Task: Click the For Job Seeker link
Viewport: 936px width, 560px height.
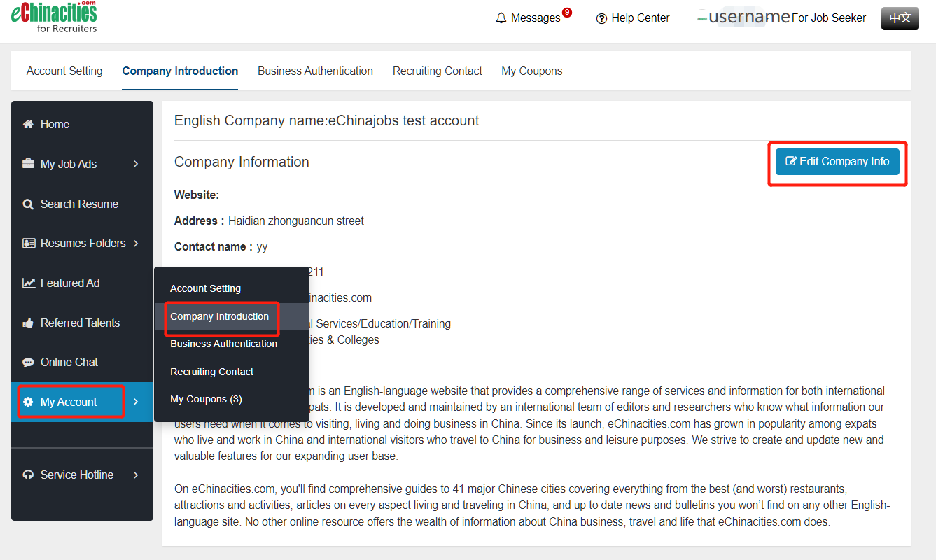Action: [829, 18]
